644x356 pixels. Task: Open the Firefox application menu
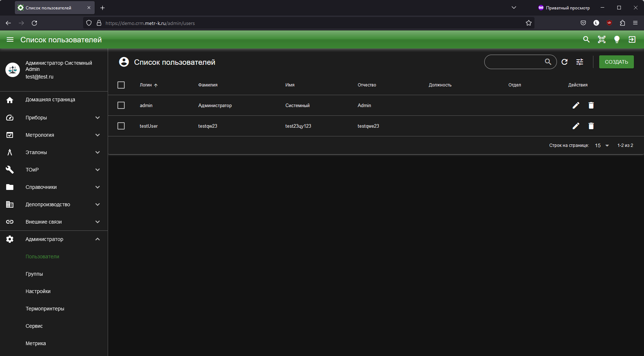(x=635, y=23)
